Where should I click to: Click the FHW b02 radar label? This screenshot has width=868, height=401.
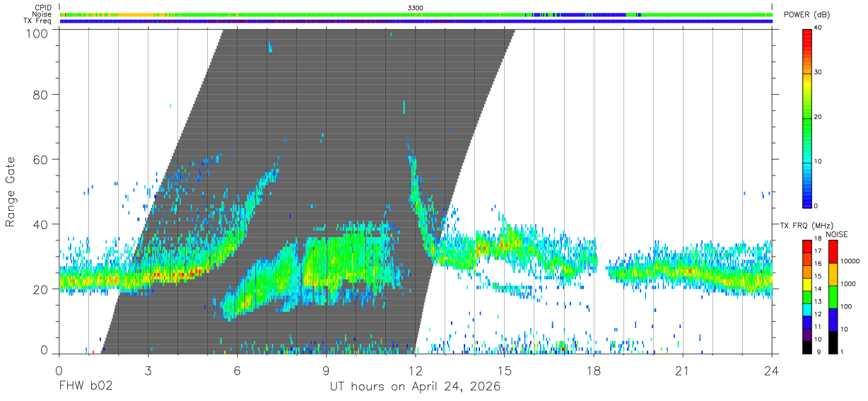(86, 387)
